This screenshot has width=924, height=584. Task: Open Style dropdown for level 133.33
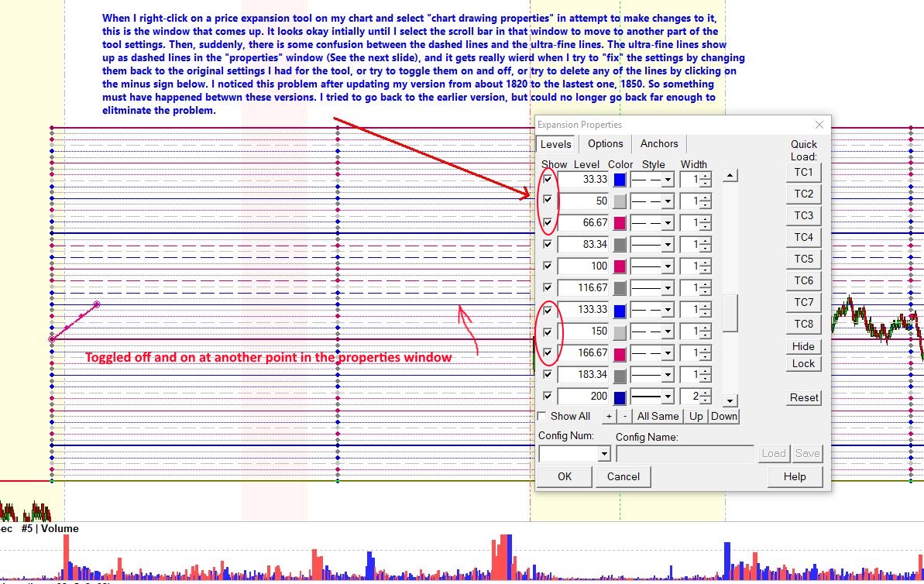pyautogui.click(x=668, y=310)
